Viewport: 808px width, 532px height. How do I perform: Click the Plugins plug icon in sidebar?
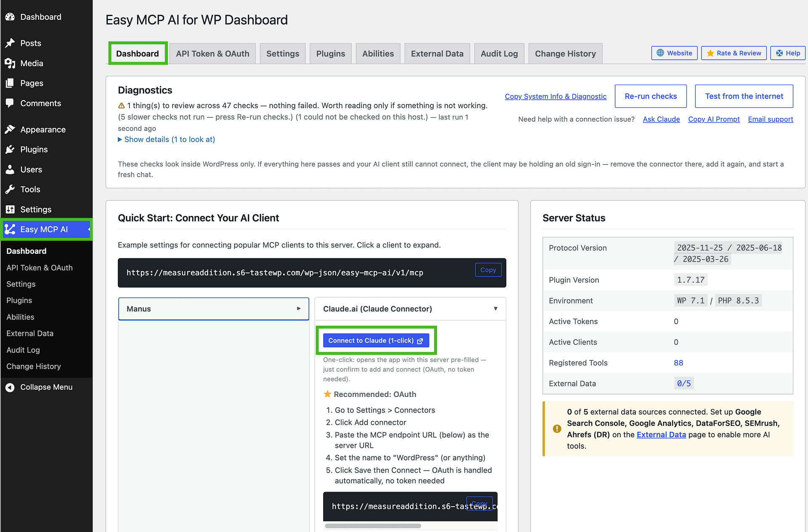[10, 149]
